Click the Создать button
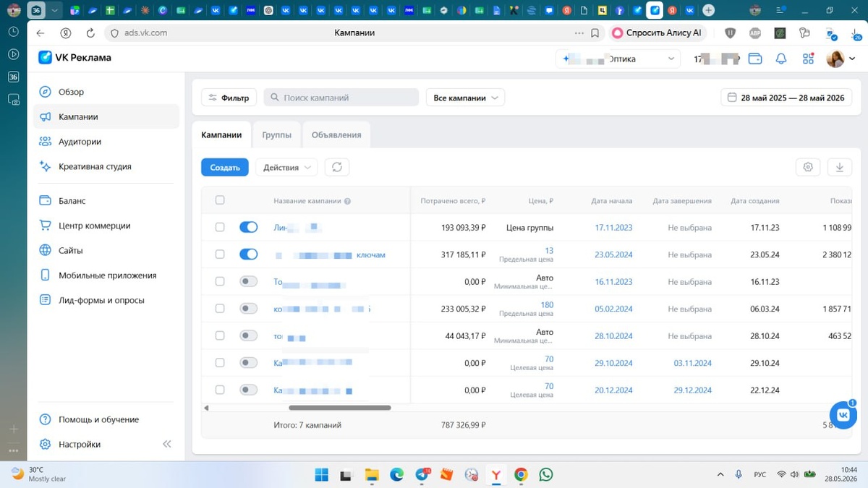 [225, 167]
